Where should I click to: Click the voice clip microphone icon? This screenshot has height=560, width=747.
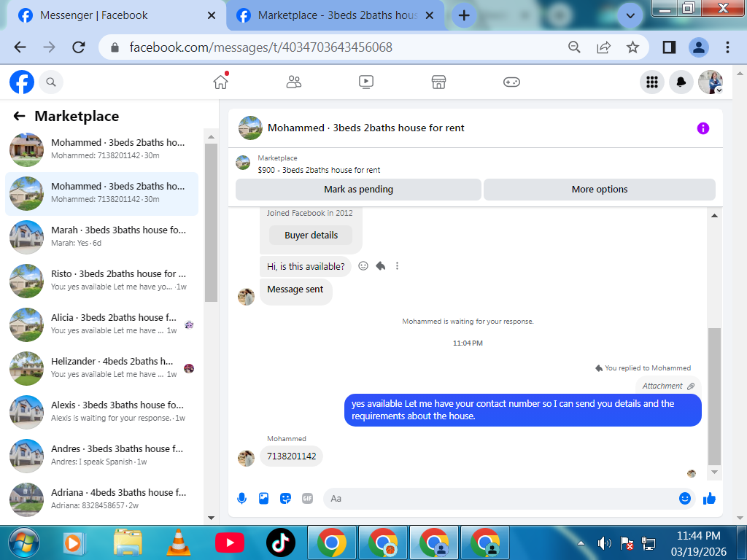point(242,499)
